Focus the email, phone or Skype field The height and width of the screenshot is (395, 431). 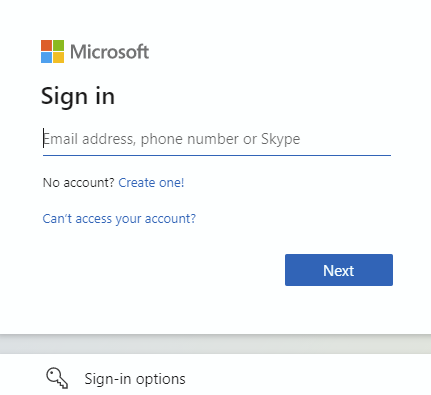click(x=217, y=139)
